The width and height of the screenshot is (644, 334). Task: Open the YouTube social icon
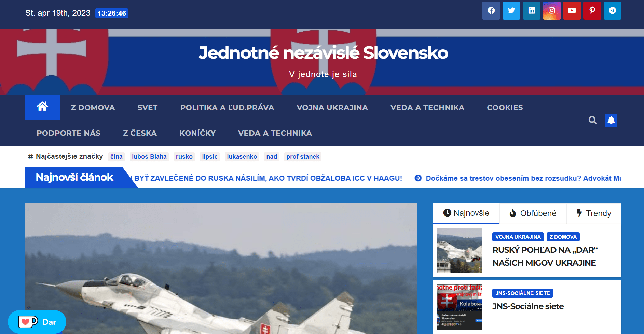[x=572, y=11]
